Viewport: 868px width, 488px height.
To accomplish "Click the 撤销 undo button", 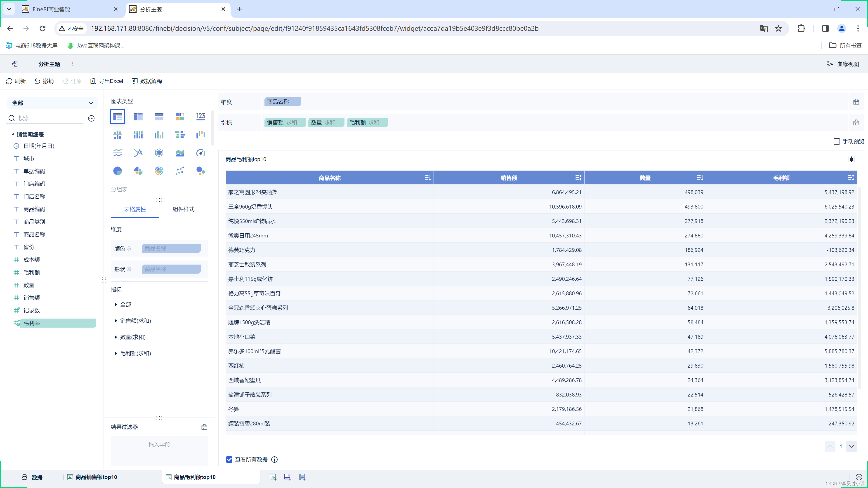I will (44, 81).
